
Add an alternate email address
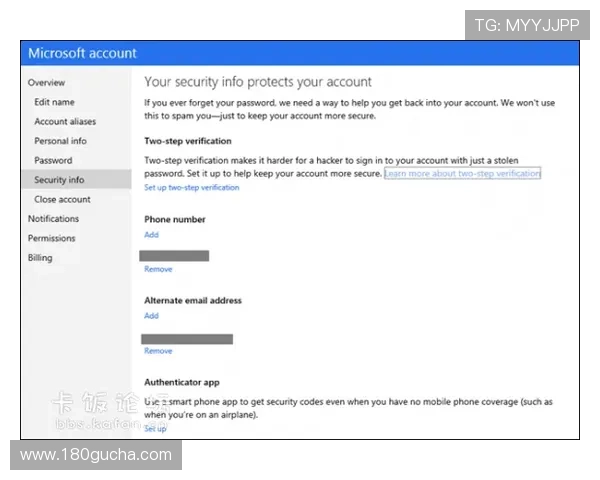pyautogui.click(x=151, y=316)
